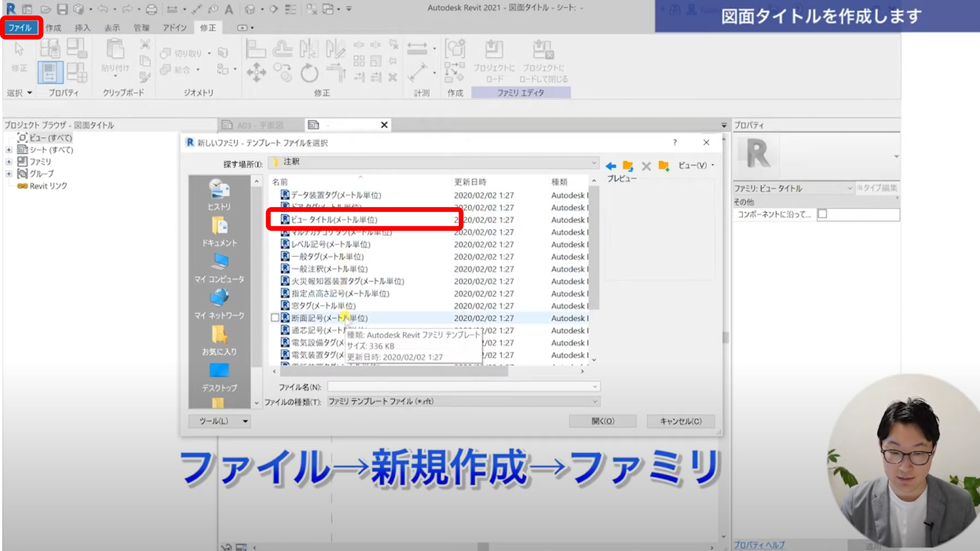This screenshot has width=980, height=551.
Task: Click the back arrow in the file dialog
Action: tap(611, 166)
